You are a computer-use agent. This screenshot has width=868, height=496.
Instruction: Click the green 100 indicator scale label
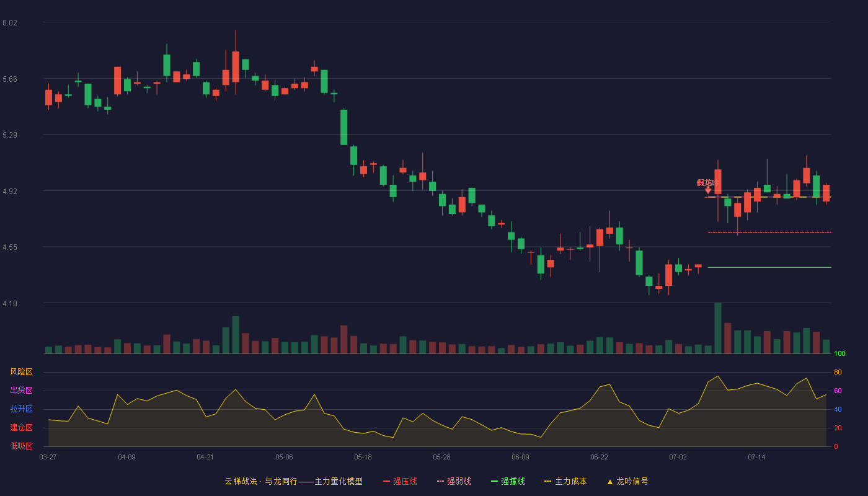pyautogui.click(x=839, y=353)
